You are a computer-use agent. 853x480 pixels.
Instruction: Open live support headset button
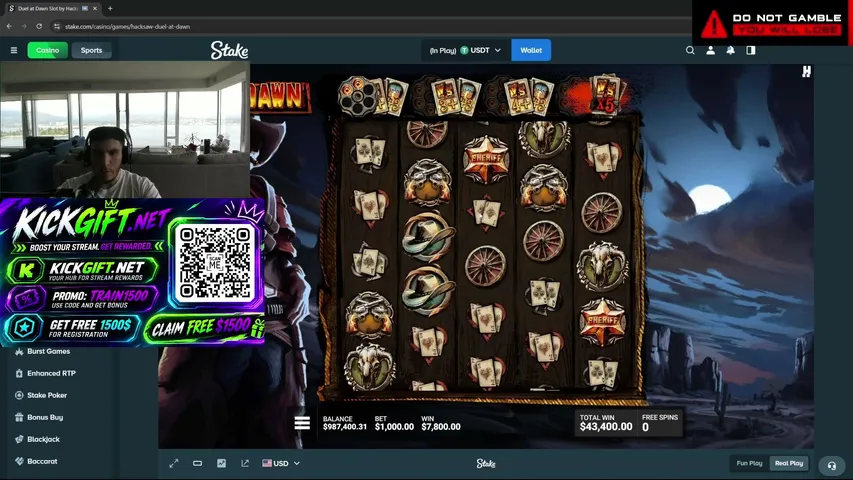point(831,466)
